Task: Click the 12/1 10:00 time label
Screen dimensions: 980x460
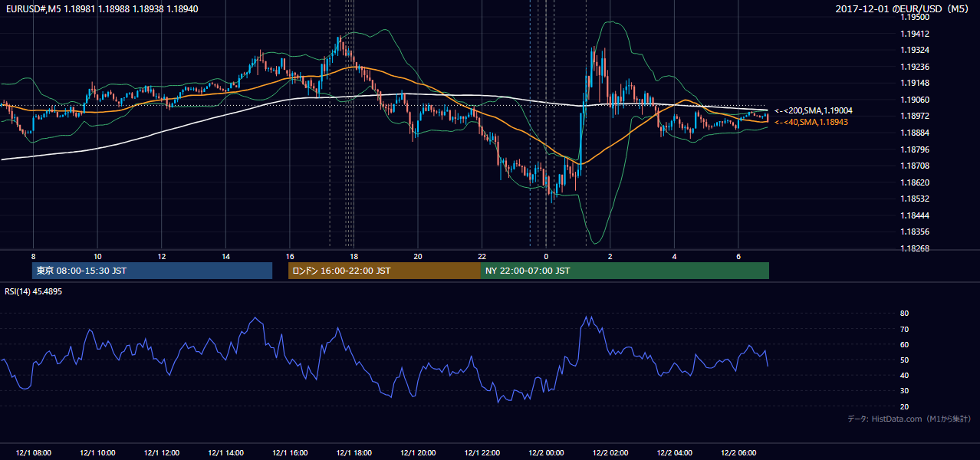Action: click(x=97, y=453)
